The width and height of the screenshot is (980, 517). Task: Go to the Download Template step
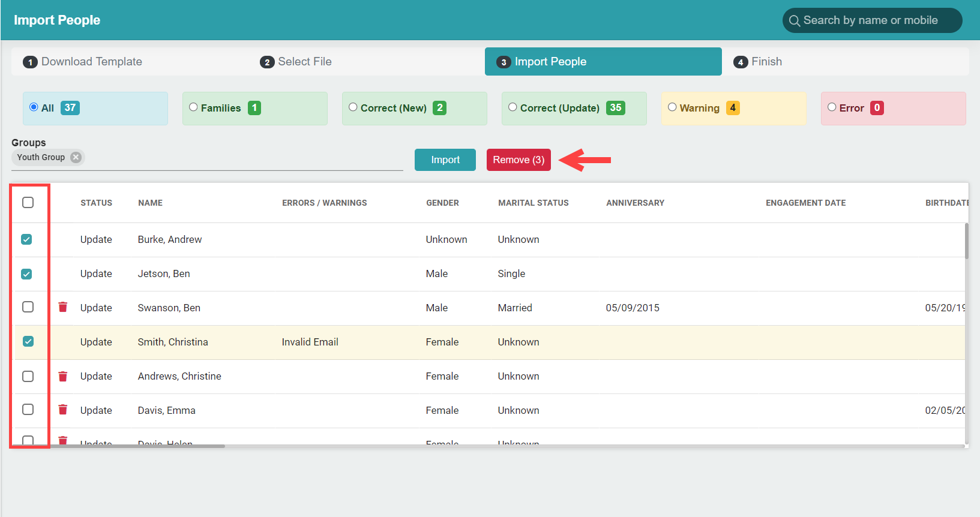tap(82, 62)
